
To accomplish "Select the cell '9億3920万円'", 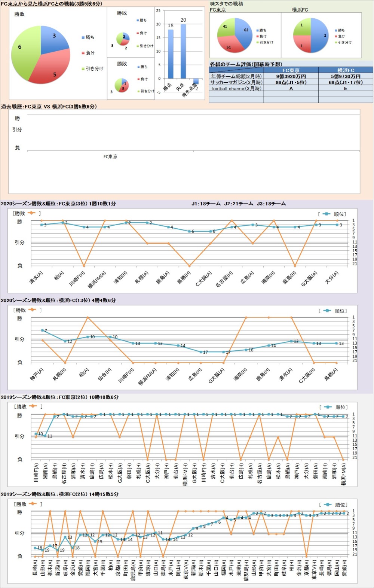I will coord(291,76).
